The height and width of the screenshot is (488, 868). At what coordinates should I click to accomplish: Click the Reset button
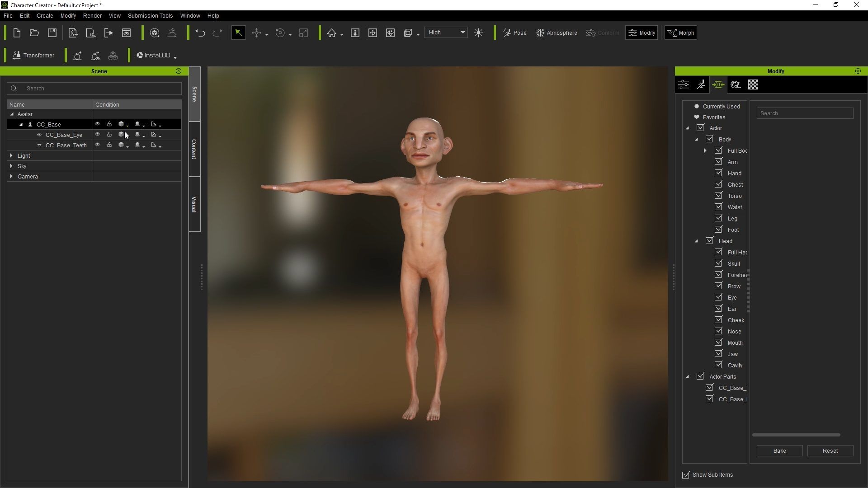coord(830,451)
